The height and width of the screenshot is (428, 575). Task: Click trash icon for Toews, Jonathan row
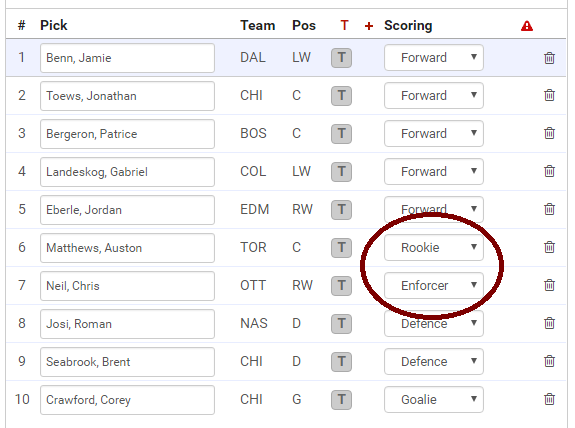(549, 95)
